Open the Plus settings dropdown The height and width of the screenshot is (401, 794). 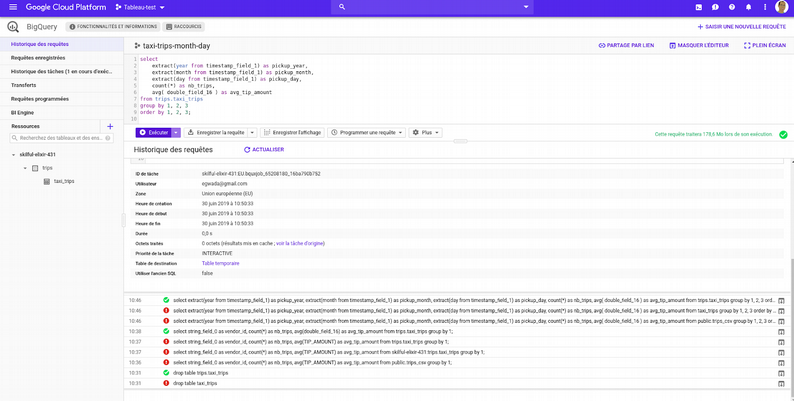click(425, 132)
